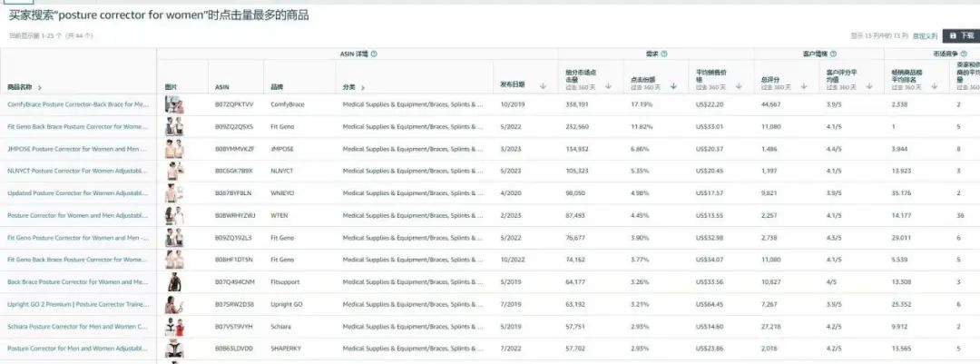Click the 下载 download button
The width and height of the screenshot is (980, 364).
pyautogui.click(x=961, y=35)
